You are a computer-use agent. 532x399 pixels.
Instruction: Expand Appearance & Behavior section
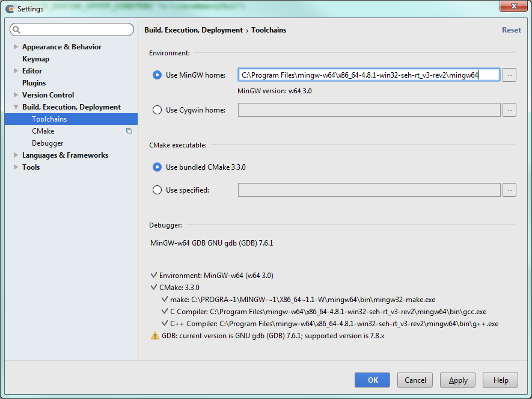(16, 46)
